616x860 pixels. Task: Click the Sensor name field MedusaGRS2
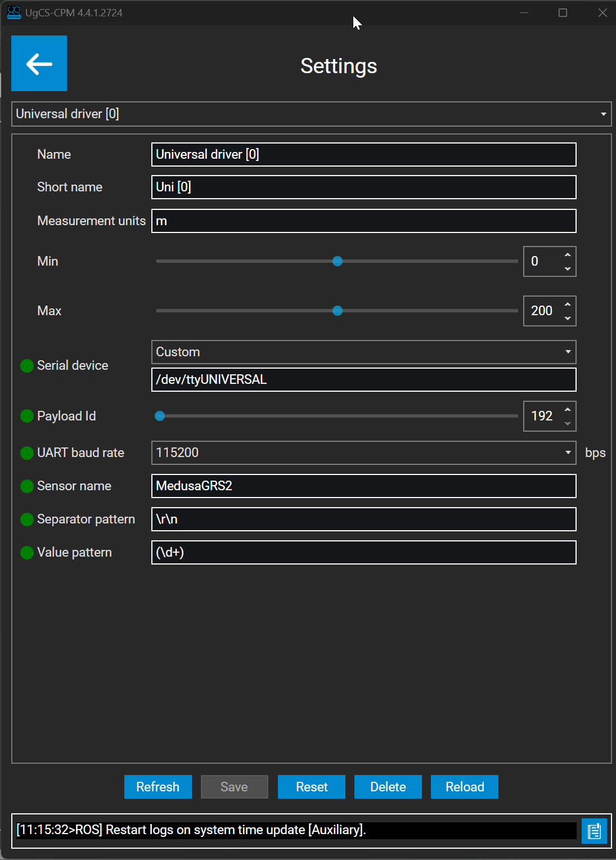tap(363, 486)
